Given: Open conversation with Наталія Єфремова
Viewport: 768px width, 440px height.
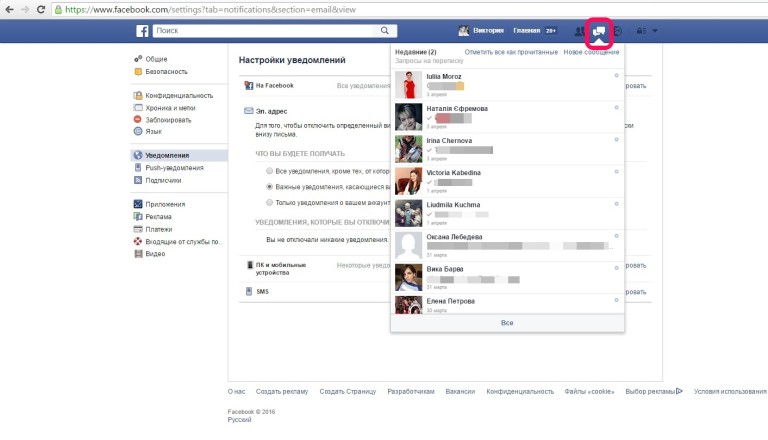Looking at the screenshot, I should coord(507,117).
